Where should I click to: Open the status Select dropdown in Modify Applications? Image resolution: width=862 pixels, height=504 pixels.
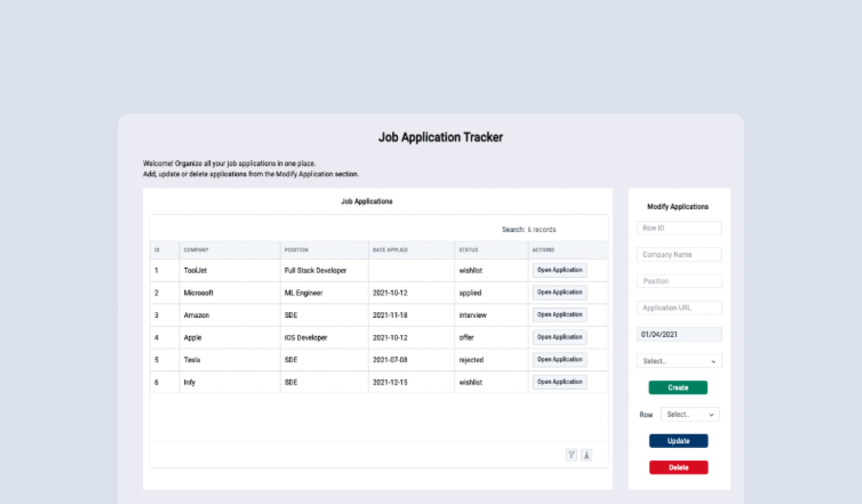[679, 360]
